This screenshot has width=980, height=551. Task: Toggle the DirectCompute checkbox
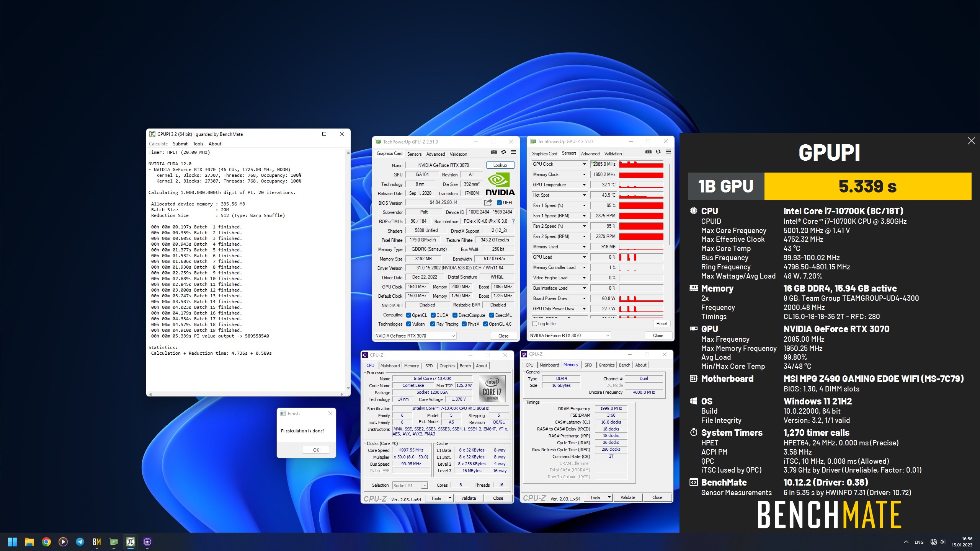click(x=455, y=315)
